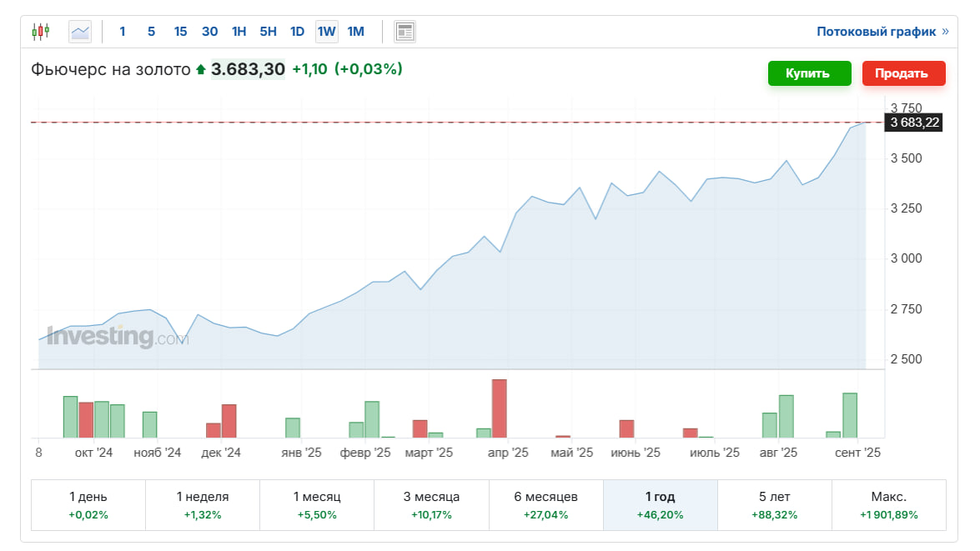
Task: Select the 1H timeframe
Action: pyautogui.click(x=239, y=32)
